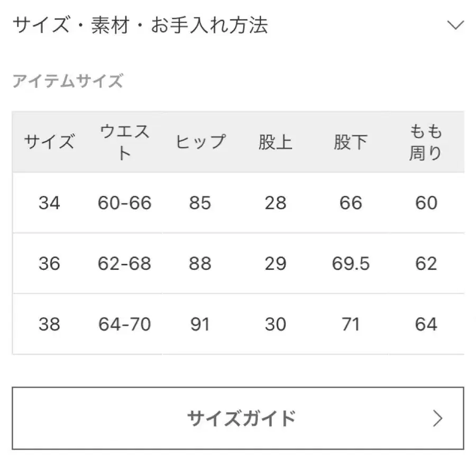Click the 64-70 waist range for size 38

tap(125, 323)
